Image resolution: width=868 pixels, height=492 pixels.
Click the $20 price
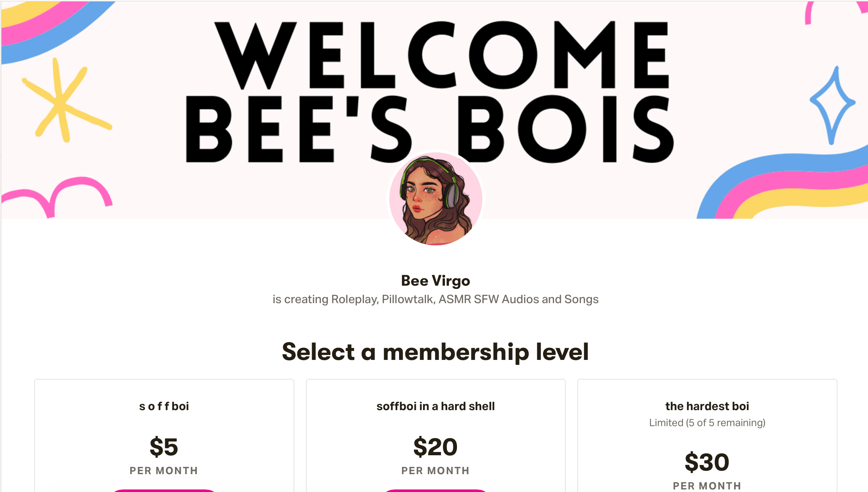435,447
